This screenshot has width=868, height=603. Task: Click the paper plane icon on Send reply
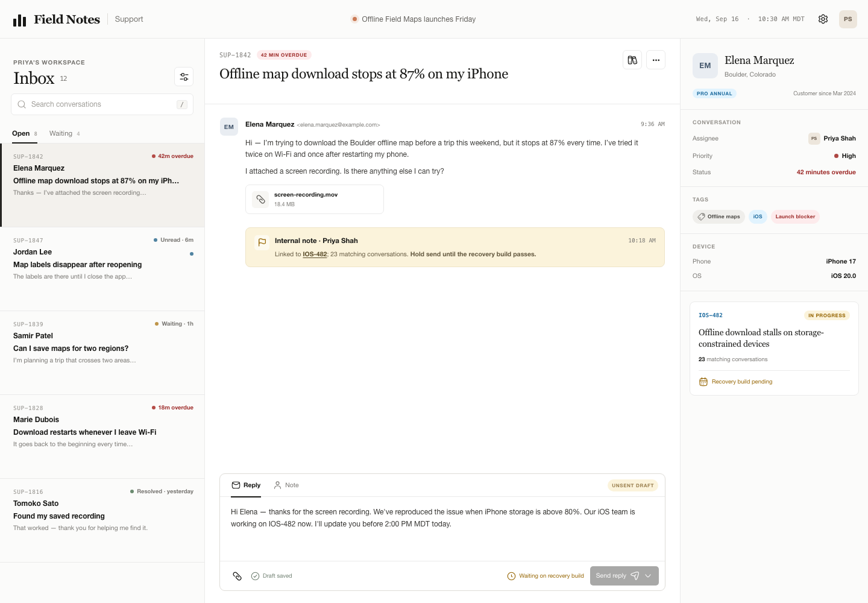635,576
